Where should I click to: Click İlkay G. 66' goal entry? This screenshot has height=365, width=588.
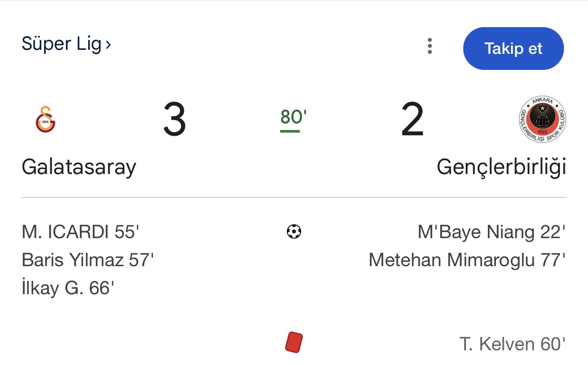(68, 288)
